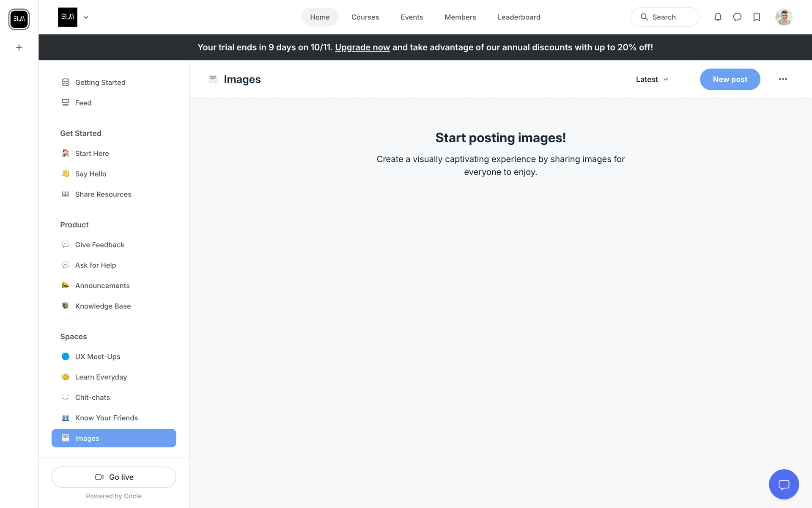Viewport: 812px width, 508px height.
Task: Follow the Upgrade now link
Action: 362,47
